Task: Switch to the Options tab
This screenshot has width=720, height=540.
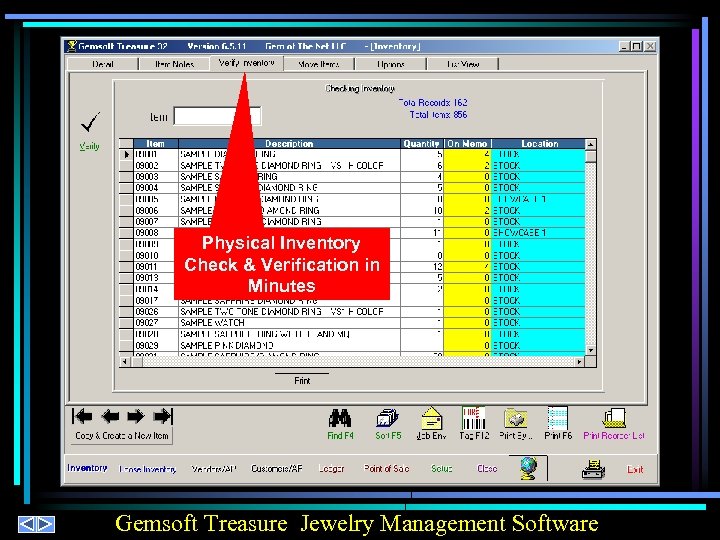Action: 391,64
